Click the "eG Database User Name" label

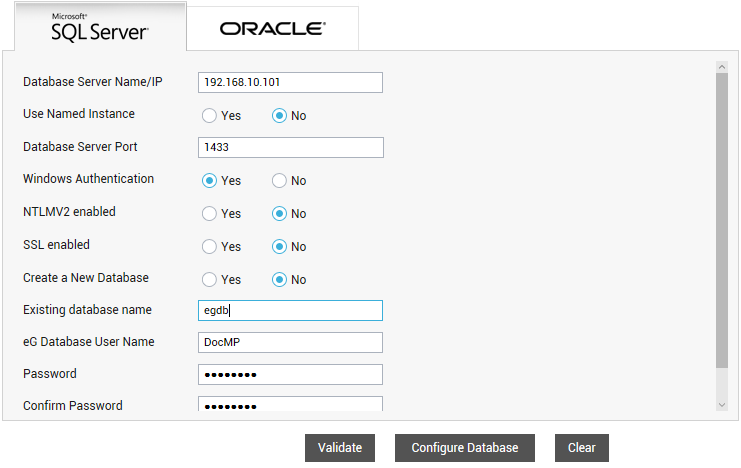[89, 342]
